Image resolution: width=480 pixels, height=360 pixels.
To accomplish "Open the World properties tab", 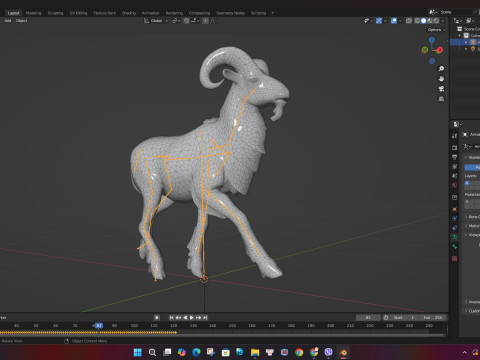I will [x=455, y=185].
